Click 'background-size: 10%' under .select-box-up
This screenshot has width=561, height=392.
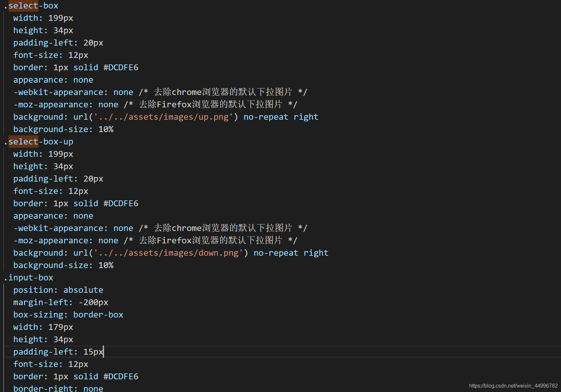click(x=63, y=265)
